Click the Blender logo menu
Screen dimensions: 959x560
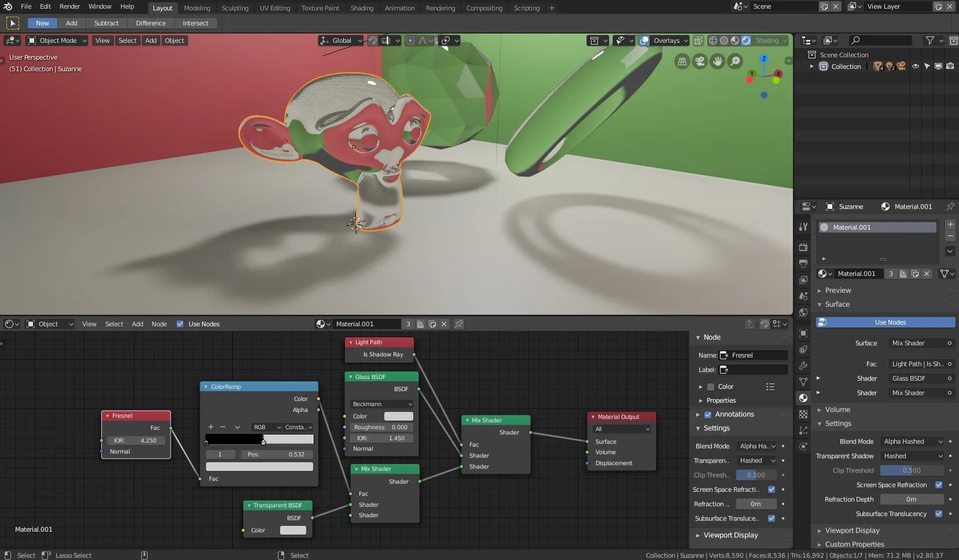(8, 7)
